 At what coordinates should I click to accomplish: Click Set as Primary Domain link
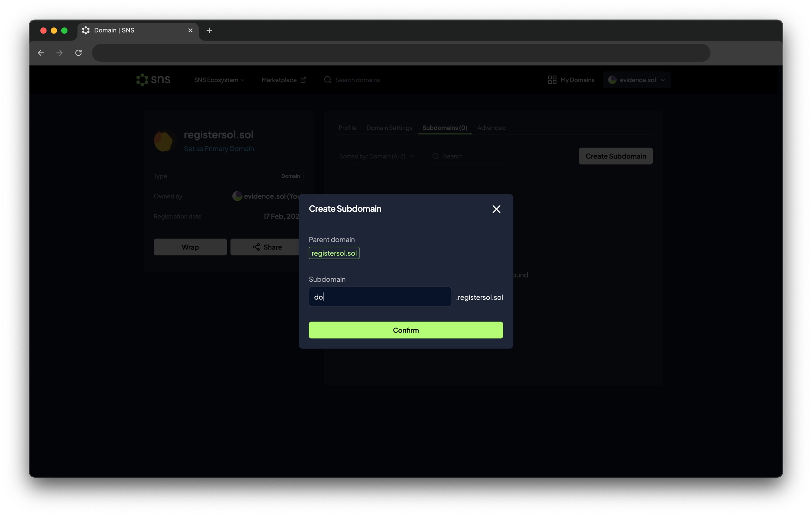(x=219, y=149)
